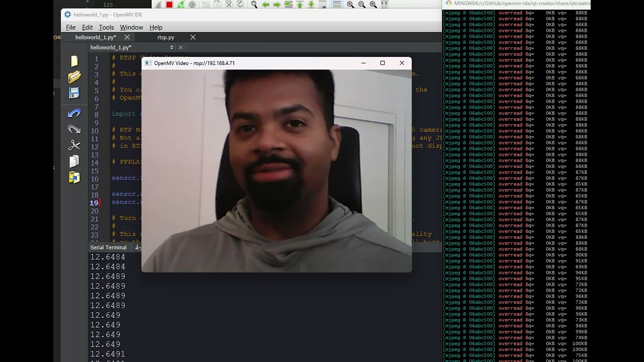Click the clear broom icon in Serial Terminal
This screenshot has height=362, width=644.
click(138, 247)
